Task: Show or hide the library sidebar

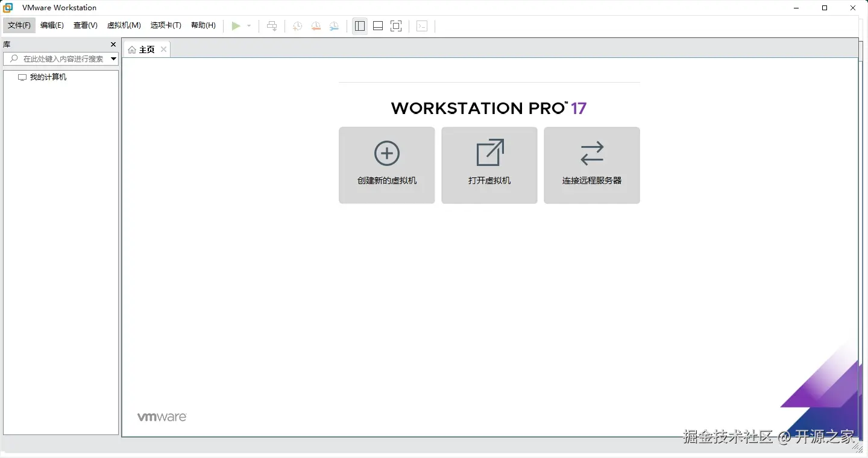Action: (359, 26)
